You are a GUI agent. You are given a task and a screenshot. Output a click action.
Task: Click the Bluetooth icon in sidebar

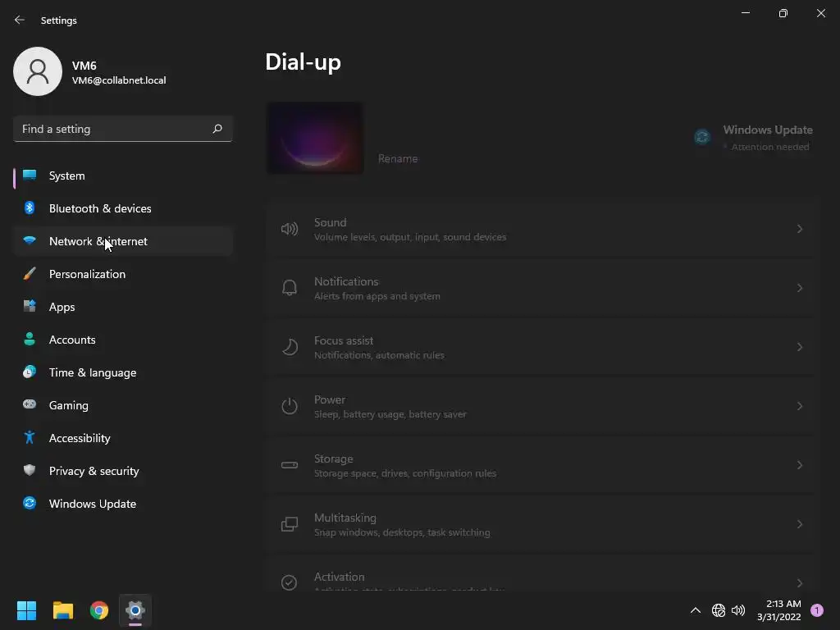point(30,208)
